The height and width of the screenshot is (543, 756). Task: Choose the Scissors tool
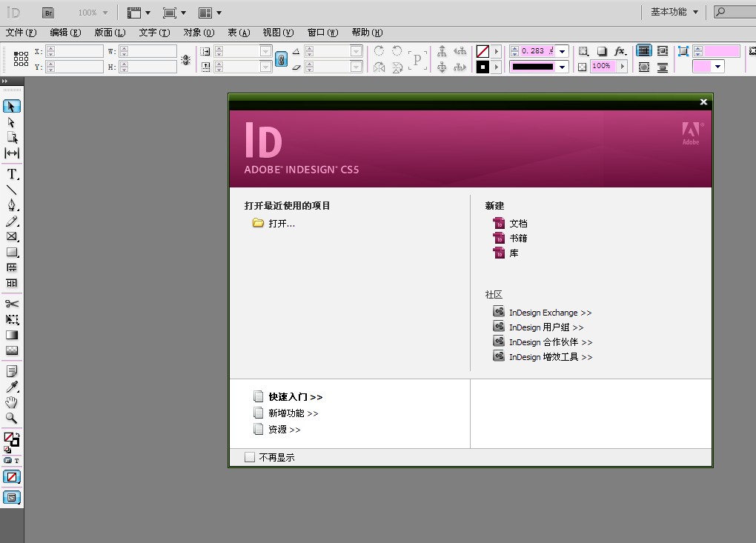[12, 304]
